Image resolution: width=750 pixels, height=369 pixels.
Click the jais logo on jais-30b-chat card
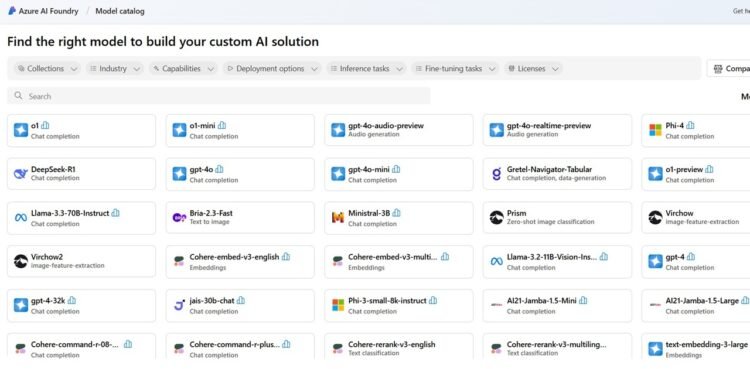(179, 305)
